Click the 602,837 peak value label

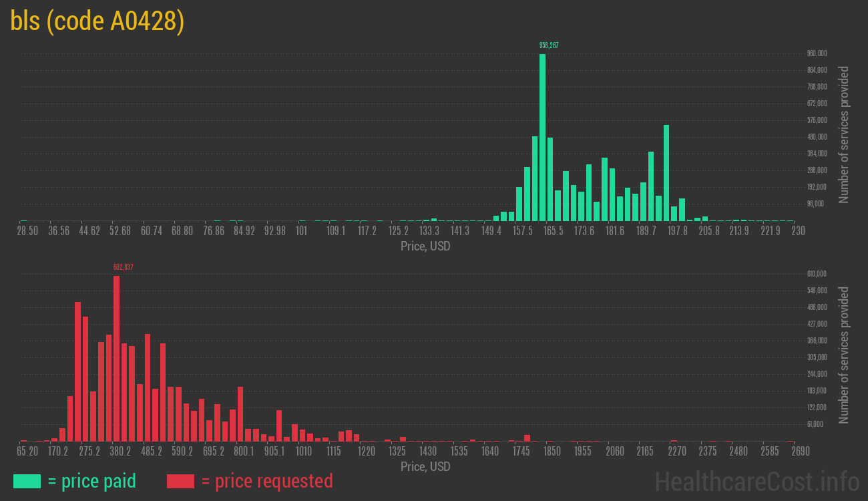[x=123, y=267]
